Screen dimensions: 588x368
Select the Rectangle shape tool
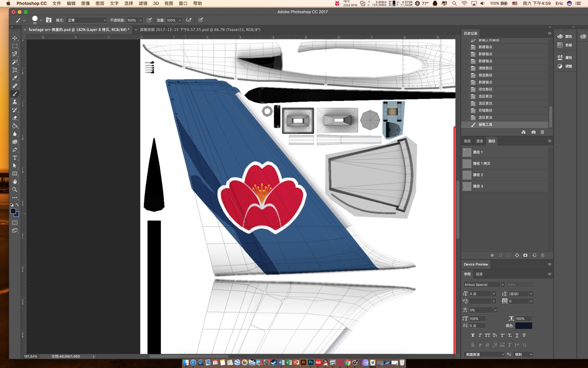(15, 174)
